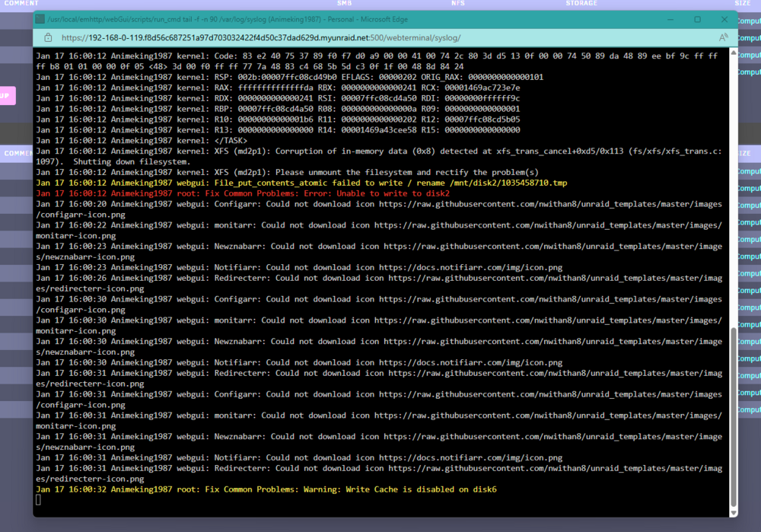The height and width of the screenshot is (532, 761).
Task: Click the pink UP button behind the window
Action: coord(7,96)
